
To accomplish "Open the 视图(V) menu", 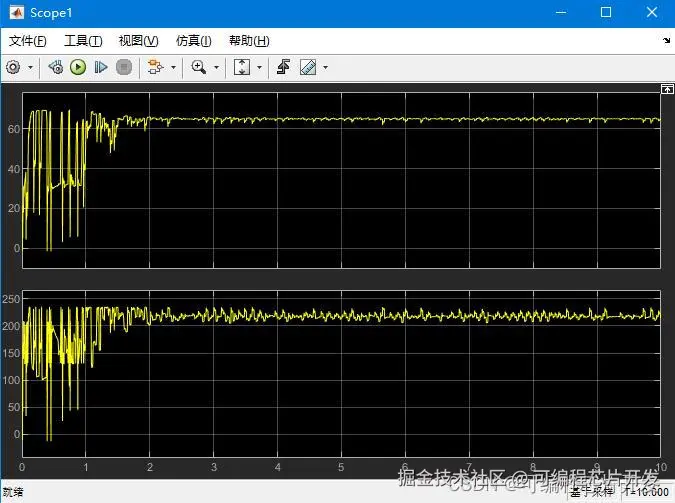I will click(x=139, y=41).
